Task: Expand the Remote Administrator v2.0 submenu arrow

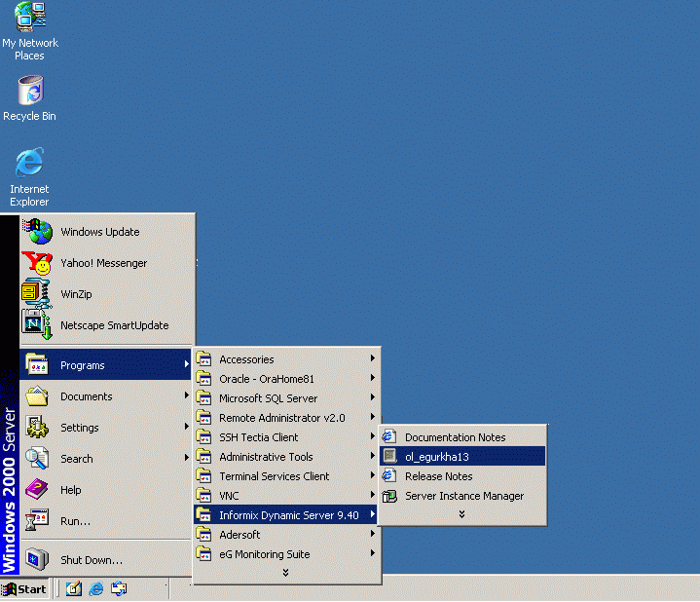Action: pyautogui.click(x=372, y=417)
